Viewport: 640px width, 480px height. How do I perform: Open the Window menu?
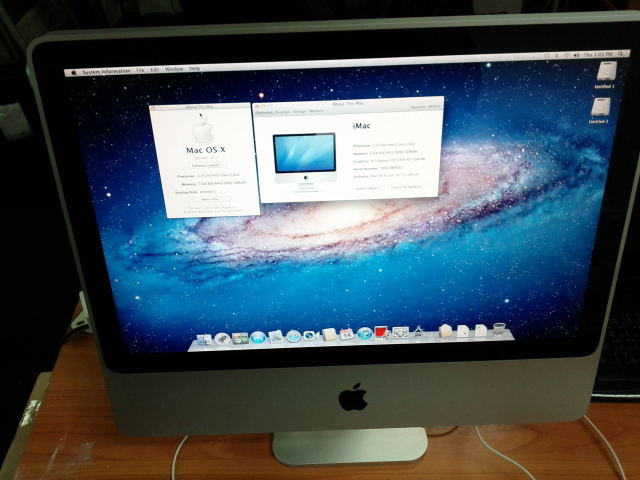point(174,69)
